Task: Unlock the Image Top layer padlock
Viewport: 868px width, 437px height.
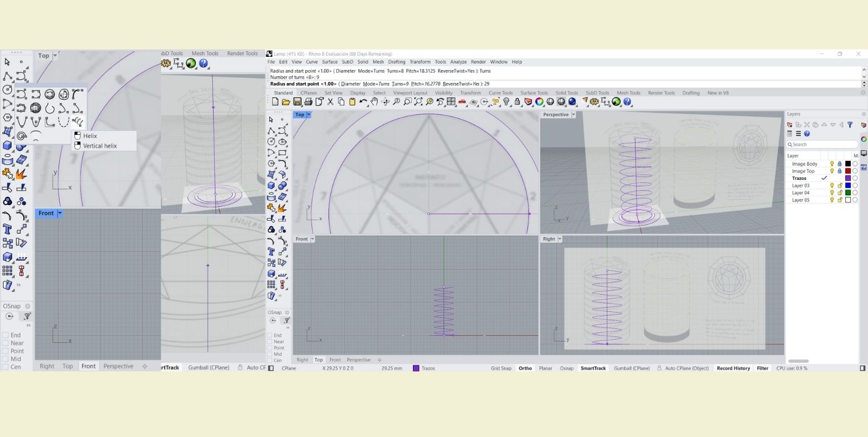Action: click(840, 171)
